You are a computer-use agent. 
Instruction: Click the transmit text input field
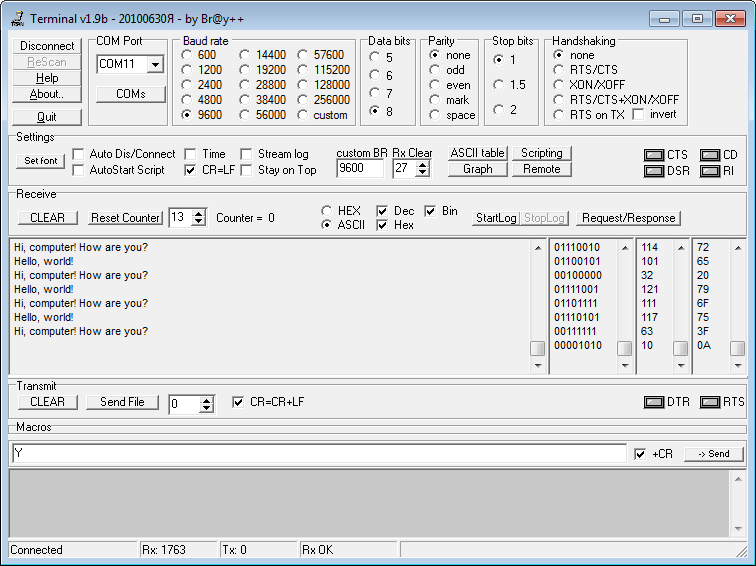pos(319,453)
